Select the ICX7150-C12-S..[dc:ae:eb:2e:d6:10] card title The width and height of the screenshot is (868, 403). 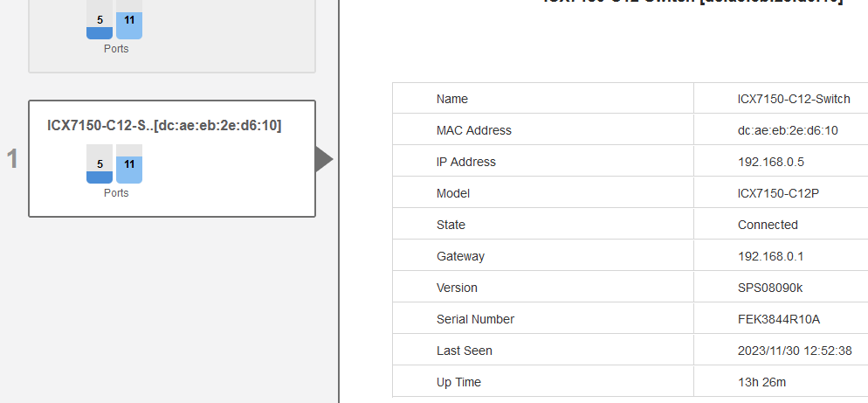click(164, 126)
